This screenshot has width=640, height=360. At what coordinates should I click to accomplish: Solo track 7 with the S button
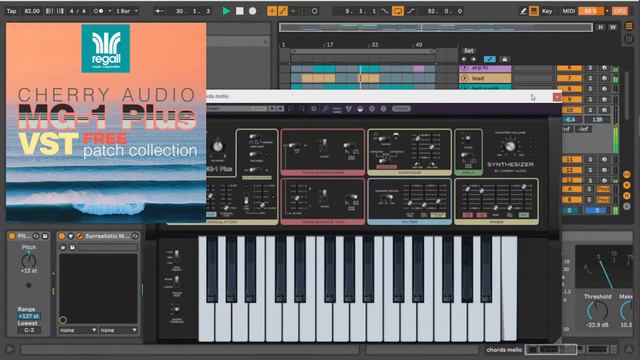(x=590, y=78)
